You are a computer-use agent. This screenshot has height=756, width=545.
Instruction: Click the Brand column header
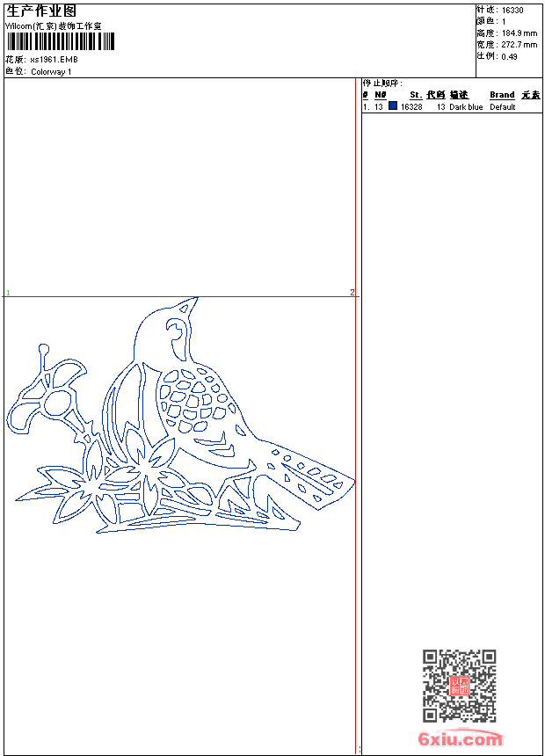pyautogui.click(x=502, y=95)
